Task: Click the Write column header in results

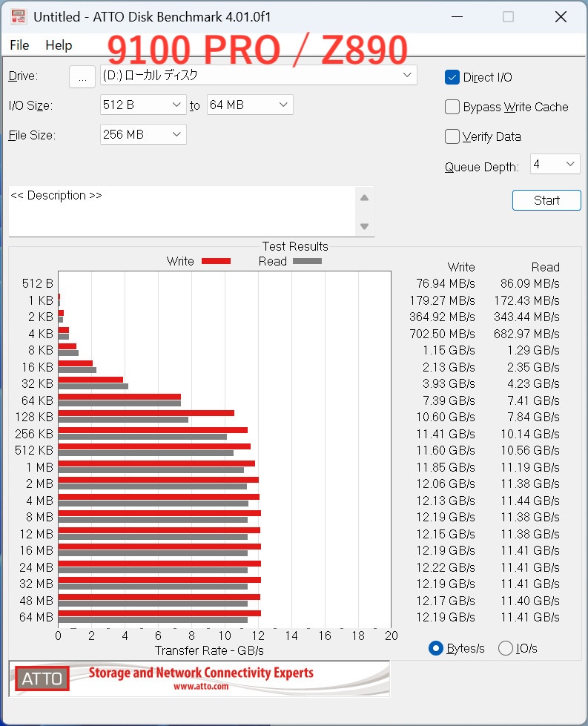Action: (x=461, y=267)
